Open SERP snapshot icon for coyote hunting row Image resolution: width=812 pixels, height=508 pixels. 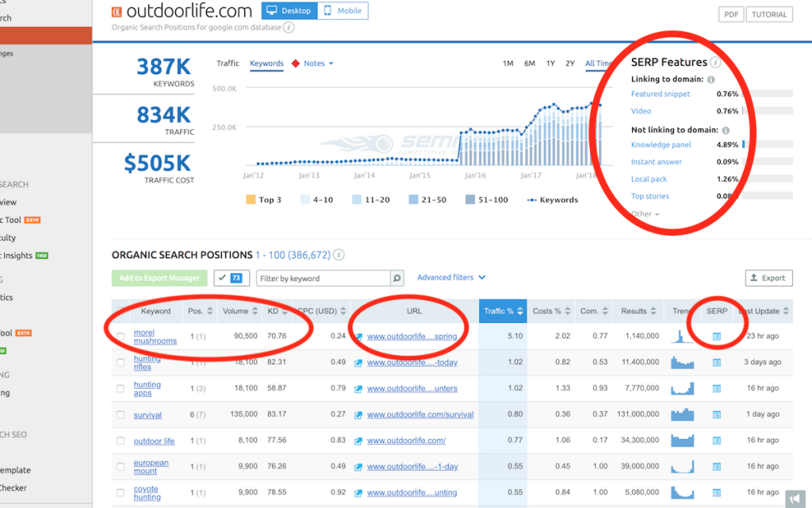coord(717,492)
